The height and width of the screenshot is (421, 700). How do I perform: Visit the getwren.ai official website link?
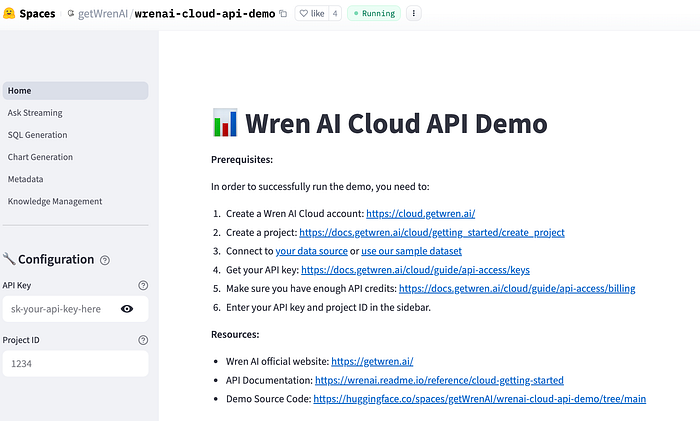372,362
